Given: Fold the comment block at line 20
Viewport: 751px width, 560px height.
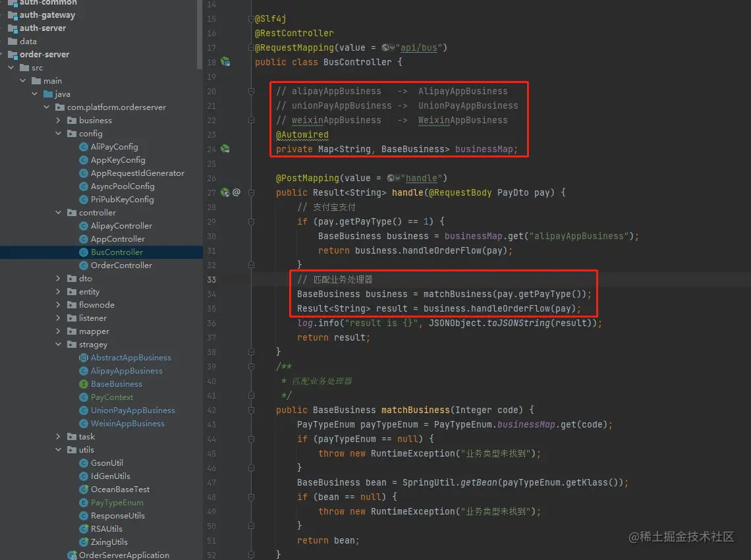Looking at the screenshot, I should [251, 91].
